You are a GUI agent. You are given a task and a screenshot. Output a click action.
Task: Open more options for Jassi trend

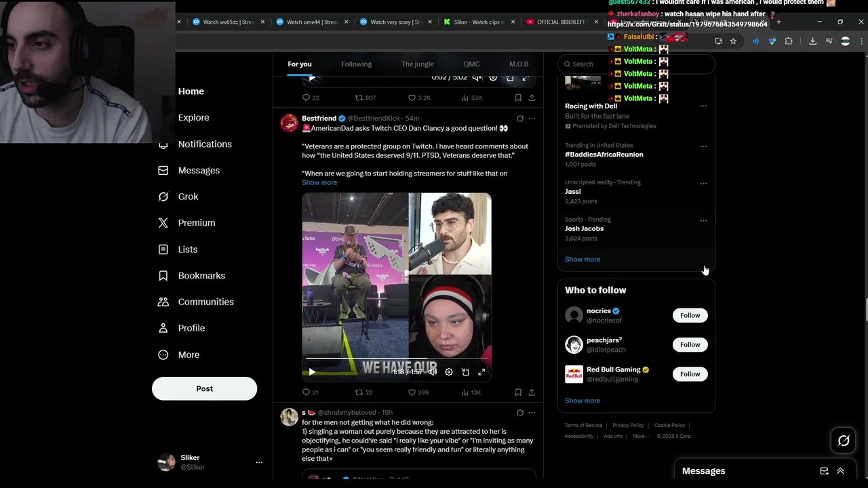pyautogui.click(x=703, y=184)
